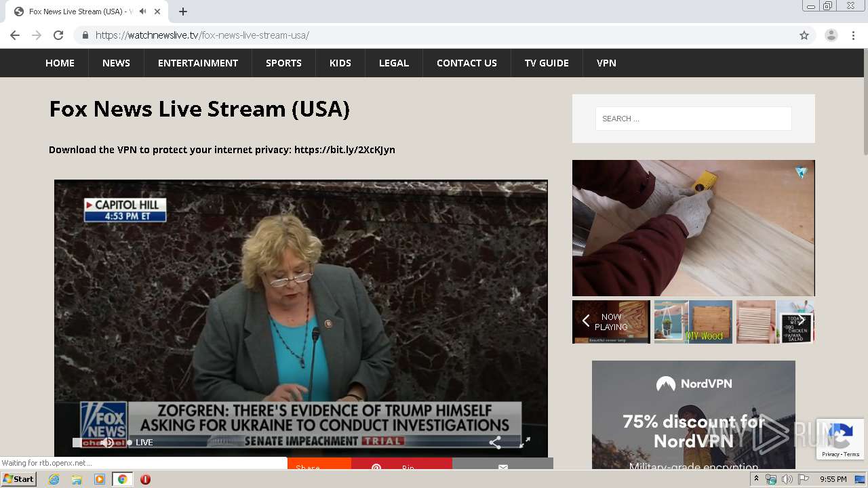868x488 pixels.
Task: Click the gray email share button
Action: [502, 464]
